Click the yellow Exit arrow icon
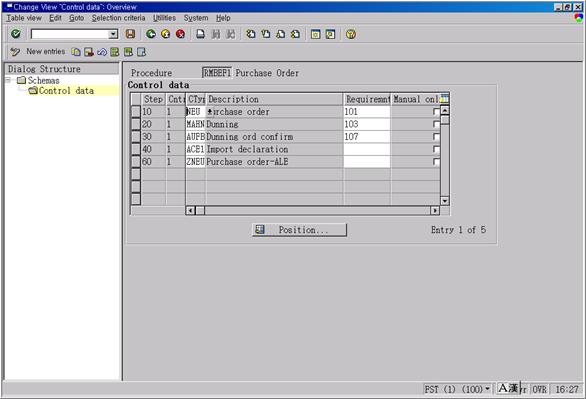The width and height of the screenshot is (586, 399). pyautogui.click(x=166, y=34)
